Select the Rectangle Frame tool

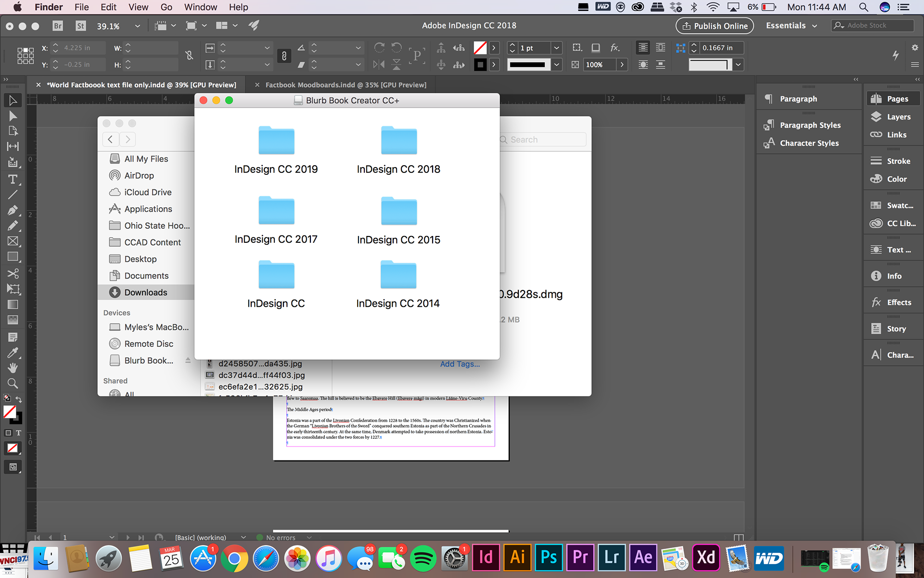(13, 241)
